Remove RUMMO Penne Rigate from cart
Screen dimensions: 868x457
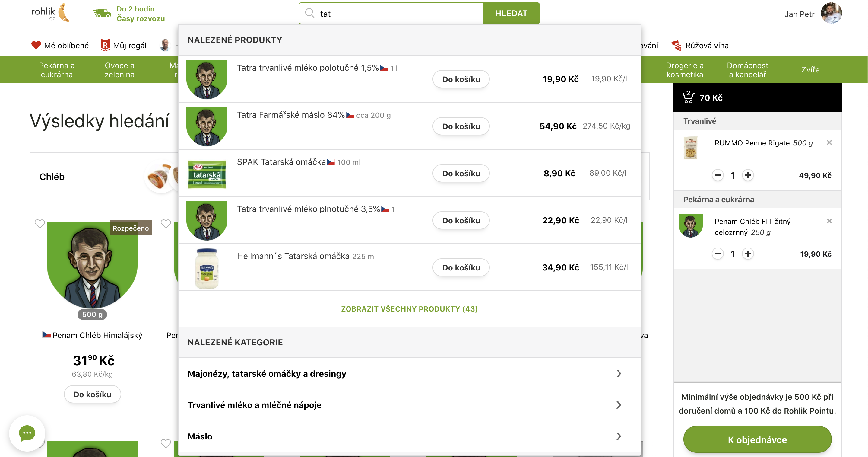tap(829, 143)
